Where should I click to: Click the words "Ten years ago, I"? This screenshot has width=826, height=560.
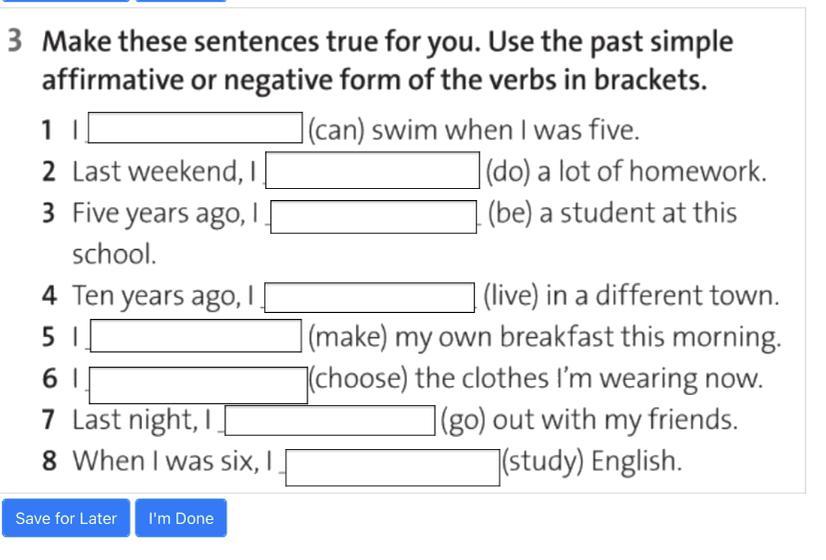pos(162,296)
